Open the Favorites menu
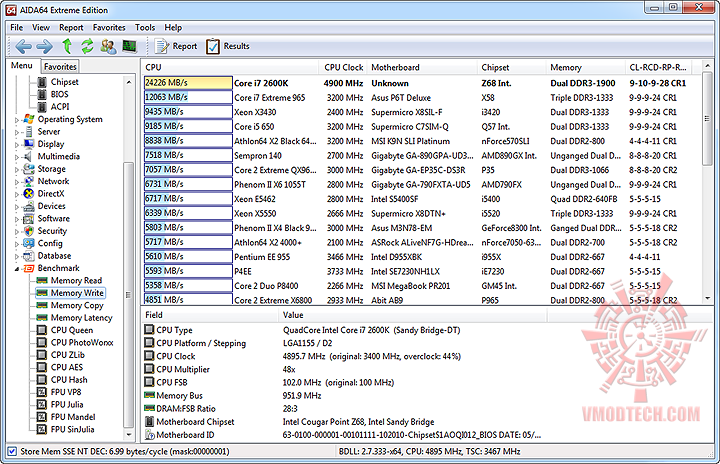720x464 pixels. click(109, 28)
